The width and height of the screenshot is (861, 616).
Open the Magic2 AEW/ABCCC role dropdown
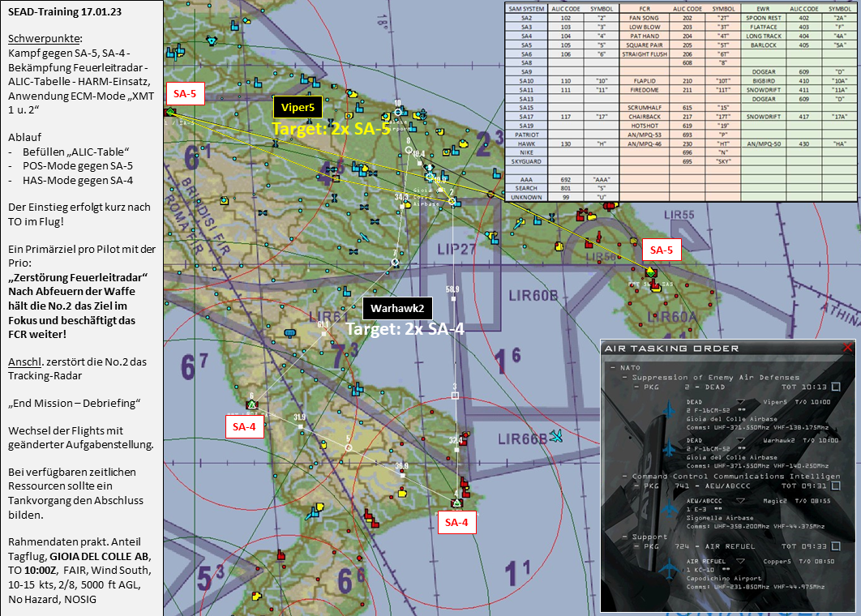click(x=741, y=501)
